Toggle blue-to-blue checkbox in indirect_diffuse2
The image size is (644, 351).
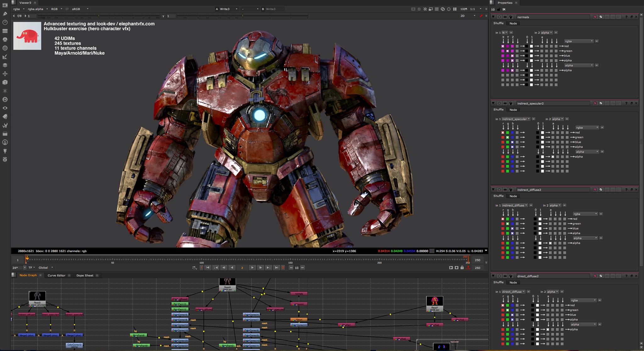tap(512, 229)
